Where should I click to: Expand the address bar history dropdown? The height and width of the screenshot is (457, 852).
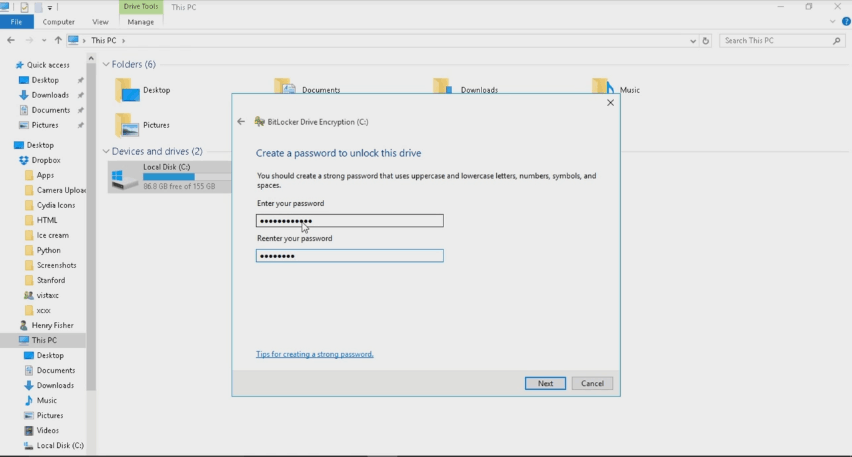[x=693, y=41]
